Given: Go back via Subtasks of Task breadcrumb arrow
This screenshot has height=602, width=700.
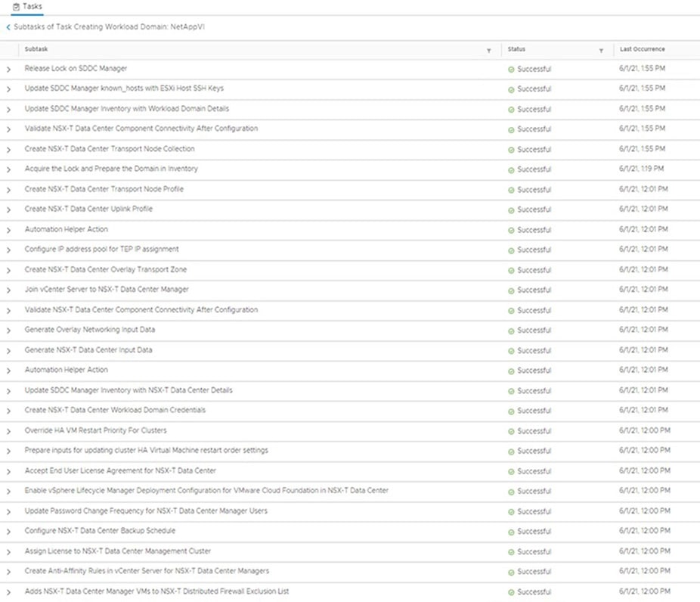Looking at the screenshot, I should click(8, 27).
